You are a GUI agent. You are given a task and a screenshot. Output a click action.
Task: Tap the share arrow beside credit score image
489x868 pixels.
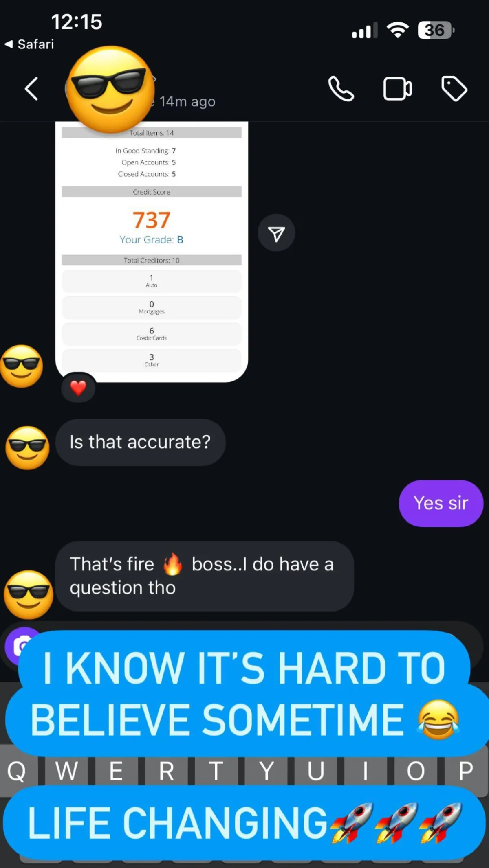pyautogui.click(x=276, y=233)
